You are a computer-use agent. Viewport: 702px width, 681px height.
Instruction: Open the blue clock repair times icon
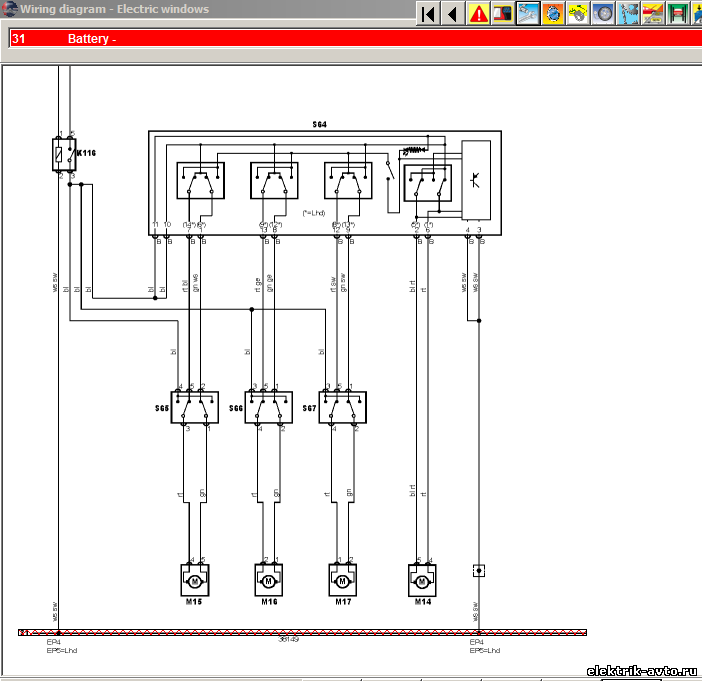click(553, 14)
